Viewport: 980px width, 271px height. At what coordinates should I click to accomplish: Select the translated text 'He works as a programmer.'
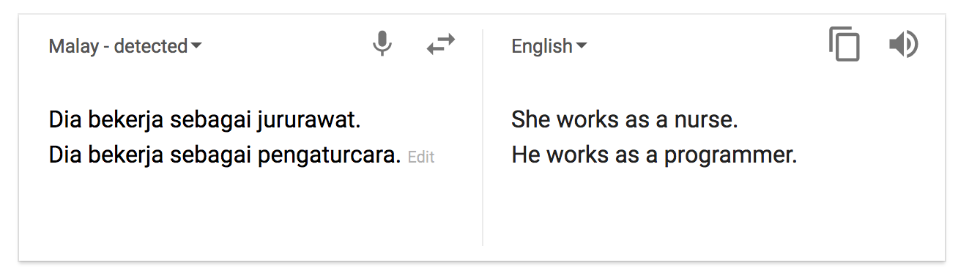(x=654, y=155)
